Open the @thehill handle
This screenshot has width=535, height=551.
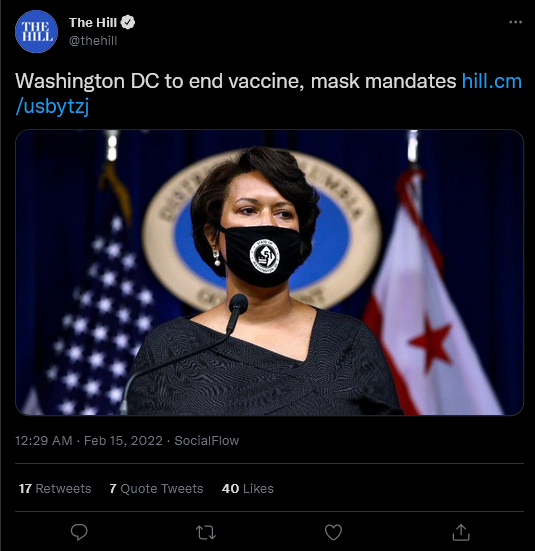pos(93,41)
